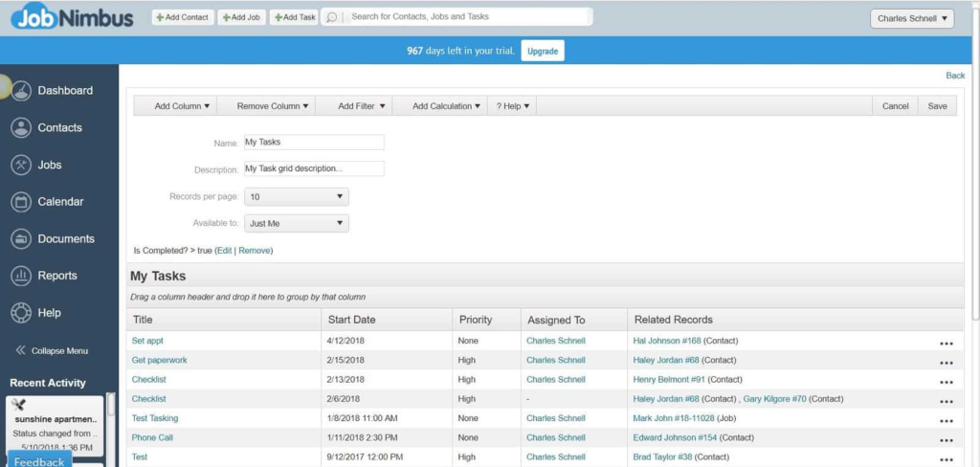Open Add Calculation dropdown
The height and width of the screenshot is (467, 980).
(446, 106)
